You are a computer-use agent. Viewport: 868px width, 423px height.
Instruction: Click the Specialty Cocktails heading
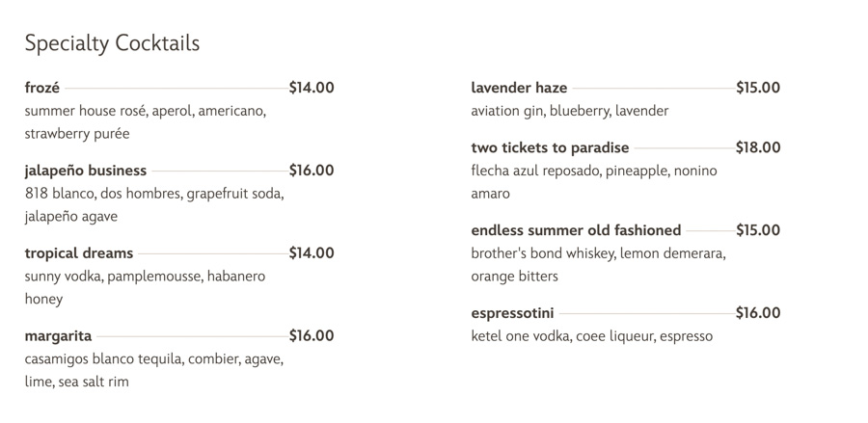[x=112, y=43]
